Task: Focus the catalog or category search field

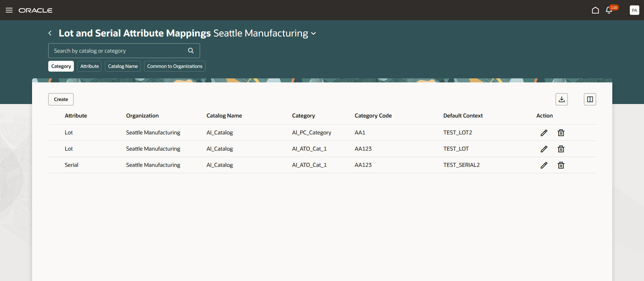Action: coord(118,51)
